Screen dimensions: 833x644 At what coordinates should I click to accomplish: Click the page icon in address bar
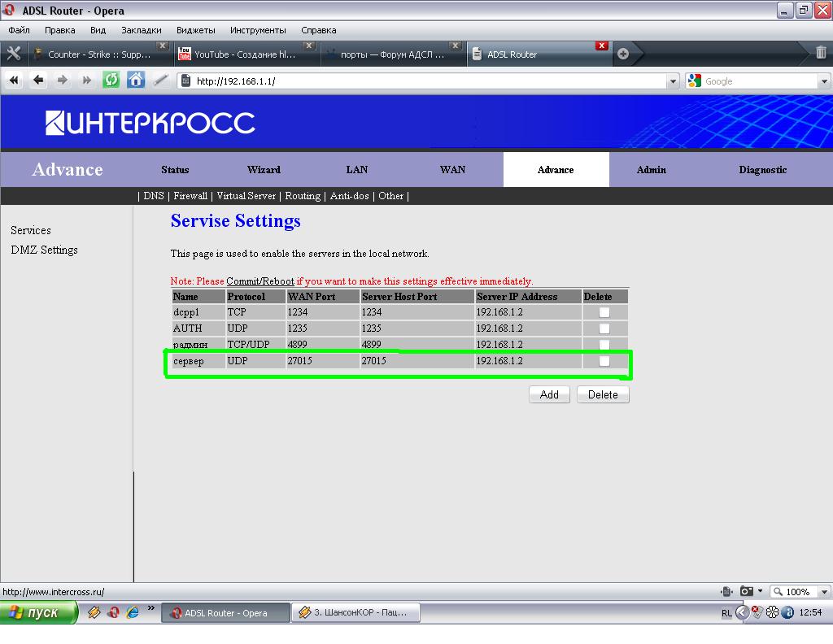click(186, 80)
